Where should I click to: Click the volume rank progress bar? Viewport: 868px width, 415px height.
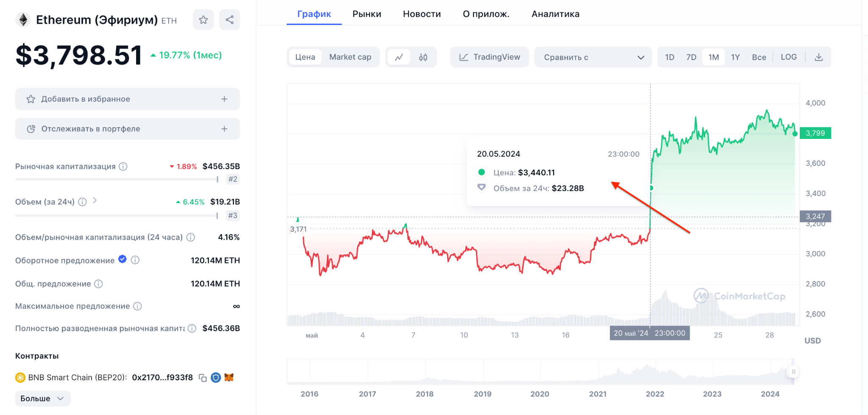(117, 216)
